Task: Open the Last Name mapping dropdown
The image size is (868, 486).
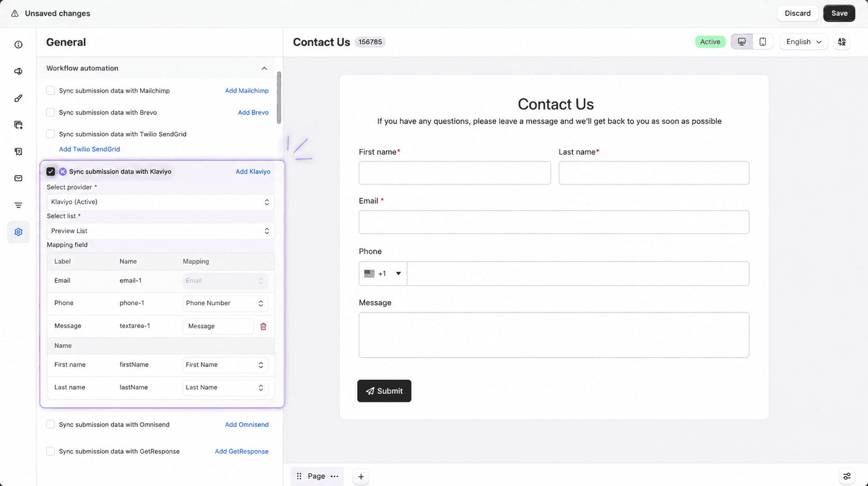Action: tap(225, 388)
